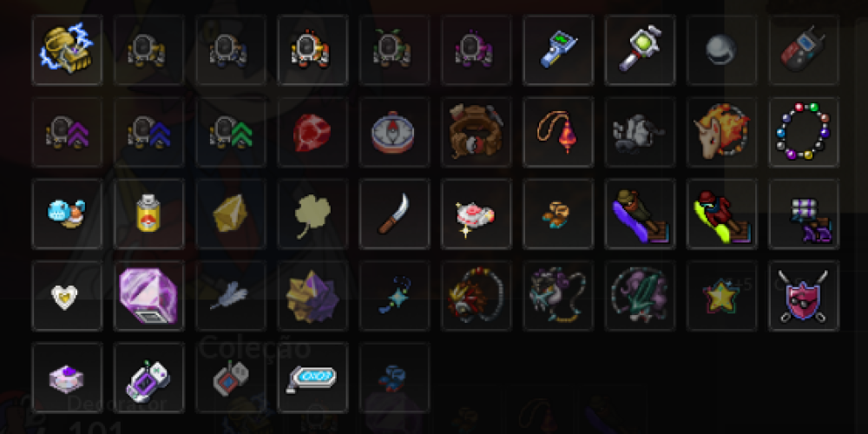Pick the red teardrop pendant necklace
Screen dimensions: 868x434
pos(558,132)
